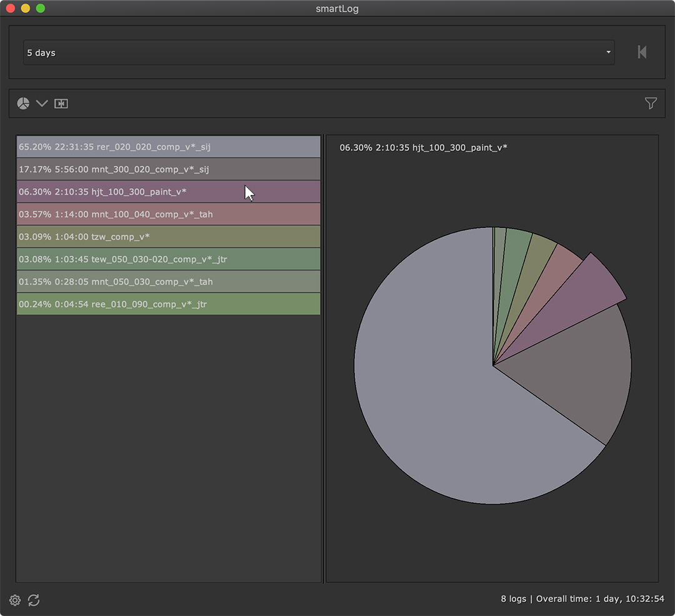This screenshot has height=616, width=675.
Task: Open the '5 days' time range dropdown
Action: 312,52
